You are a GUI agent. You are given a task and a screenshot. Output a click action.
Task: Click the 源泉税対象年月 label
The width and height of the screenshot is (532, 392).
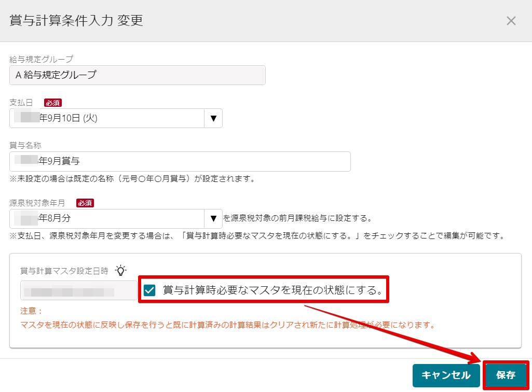(37, 203)
